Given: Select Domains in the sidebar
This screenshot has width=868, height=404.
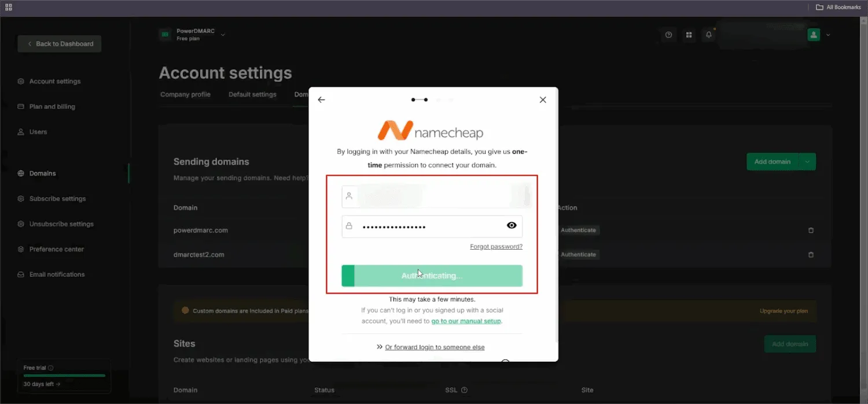Looking at the screenshot, I should coord(43,173).
